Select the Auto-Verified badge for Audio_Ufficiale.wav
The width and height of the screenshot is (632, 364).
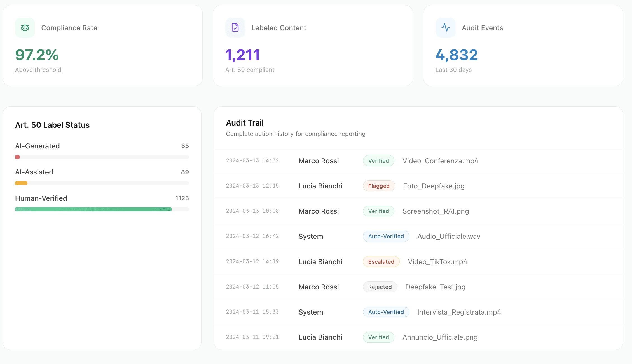click(x=386, y=236)
